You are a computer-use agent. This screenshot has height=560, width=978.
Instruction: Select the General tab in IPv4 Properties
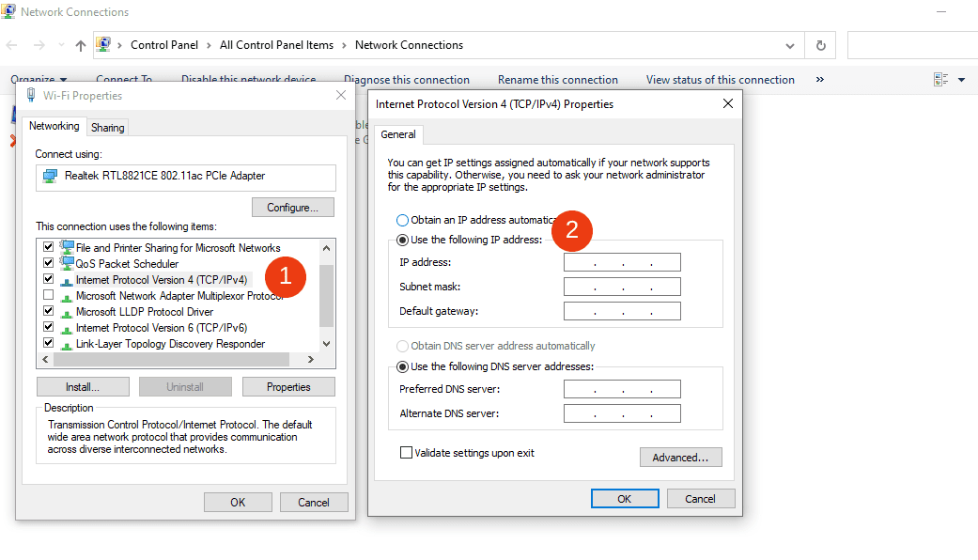point(397,133)
